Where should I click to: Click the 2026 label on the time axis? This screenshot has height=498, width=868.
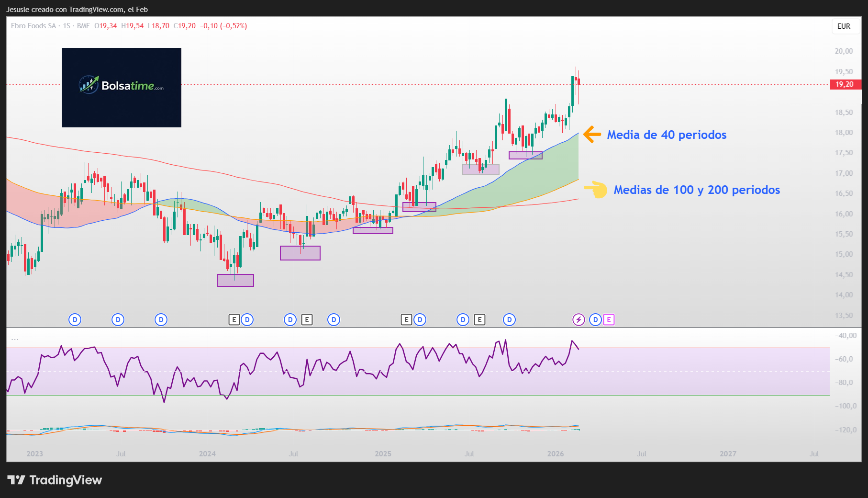(x=556, y=453)
